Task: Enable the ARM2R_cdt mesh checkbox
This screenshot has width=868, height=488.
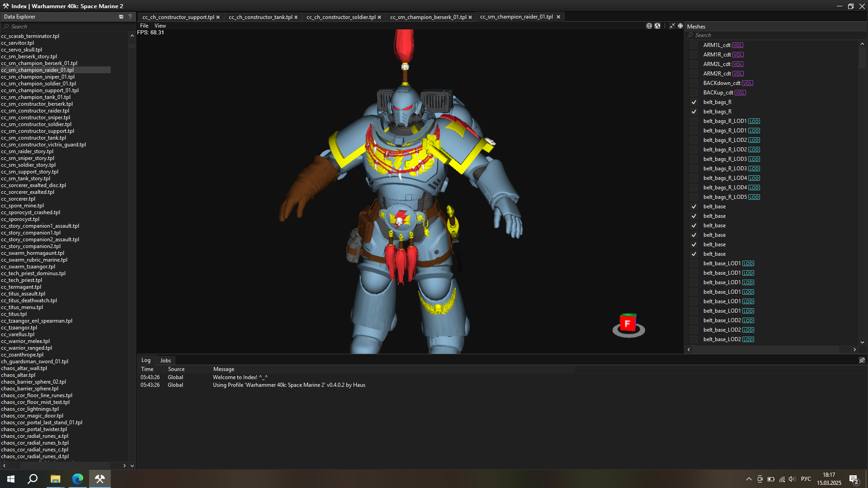Action: coord(694,74)
